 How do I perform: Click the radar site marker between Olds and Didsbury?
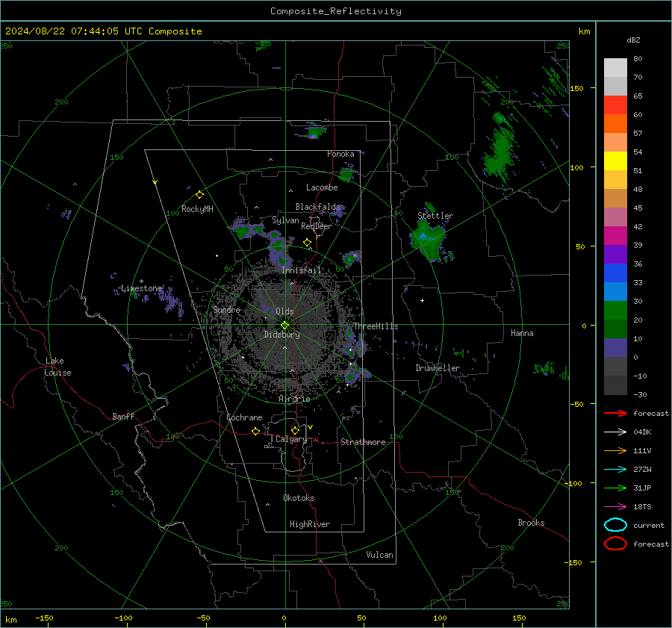coord(285,326)
